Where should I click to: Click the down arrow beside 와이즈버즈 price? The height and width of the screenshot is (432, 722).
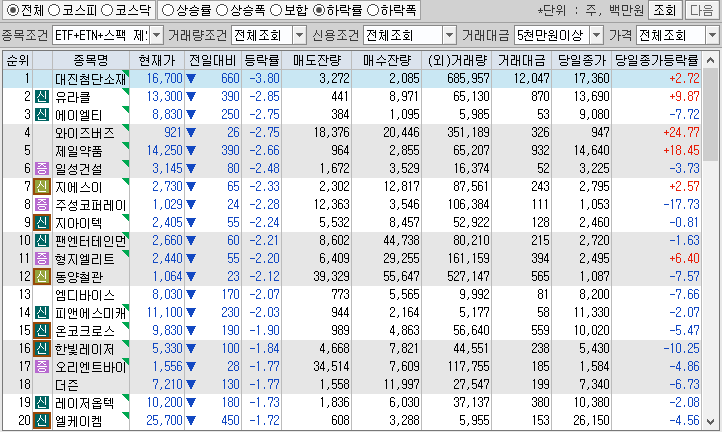(x=191, y=133)
